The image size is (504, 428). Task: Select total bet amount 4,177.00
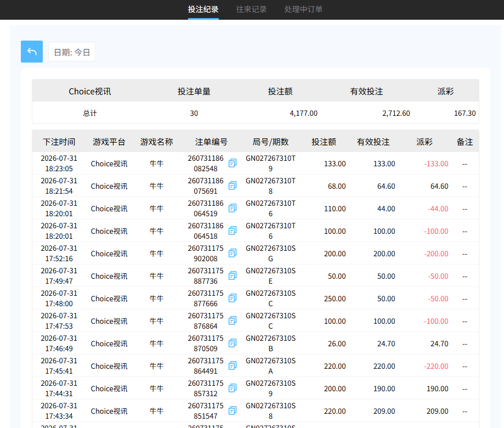[x=303, y=113]
